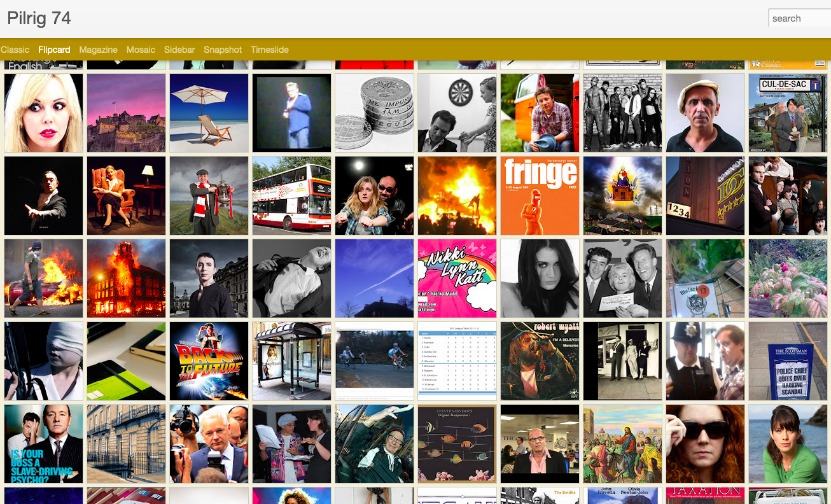Image resolution: width=831 pixels, height=504 pixels.
Task: Open the double-decker bus thumbnail
Action: coord(292,195)
